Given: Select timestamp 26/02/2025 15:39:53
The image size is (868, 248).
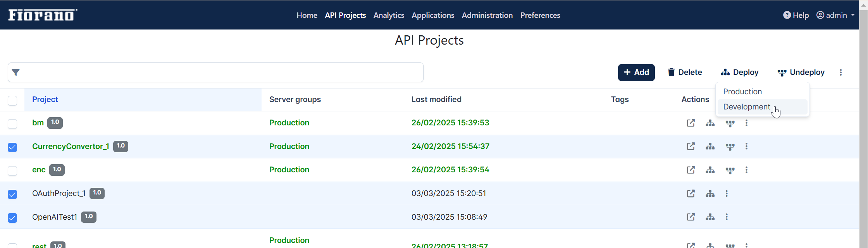Looking at the screenshot, I should [450, 123].
